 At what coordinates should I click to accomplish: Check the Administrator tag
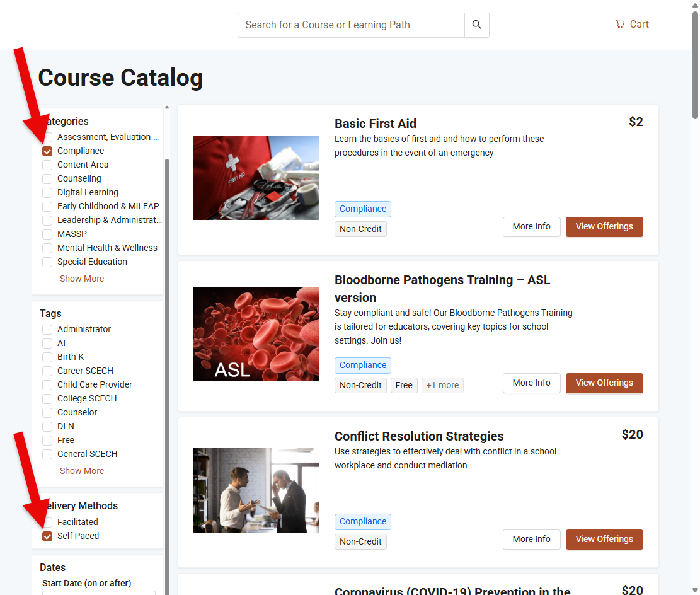pos(47,329)
